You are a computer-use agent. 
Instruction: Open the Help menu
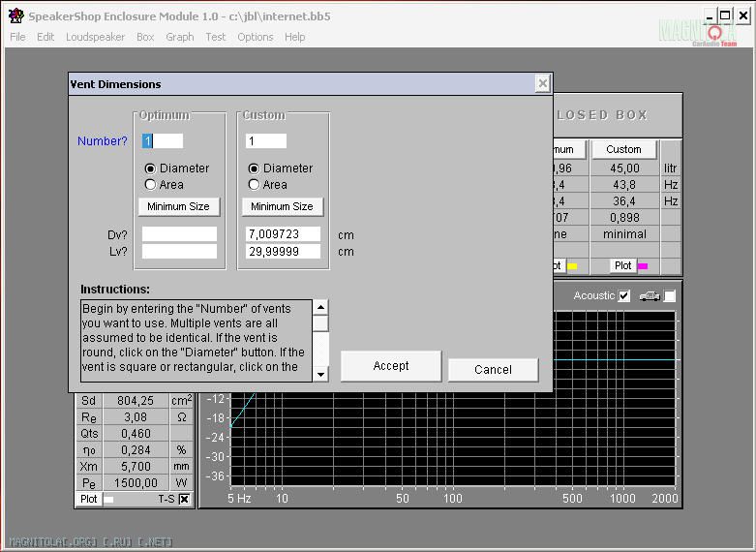(294, 37)
